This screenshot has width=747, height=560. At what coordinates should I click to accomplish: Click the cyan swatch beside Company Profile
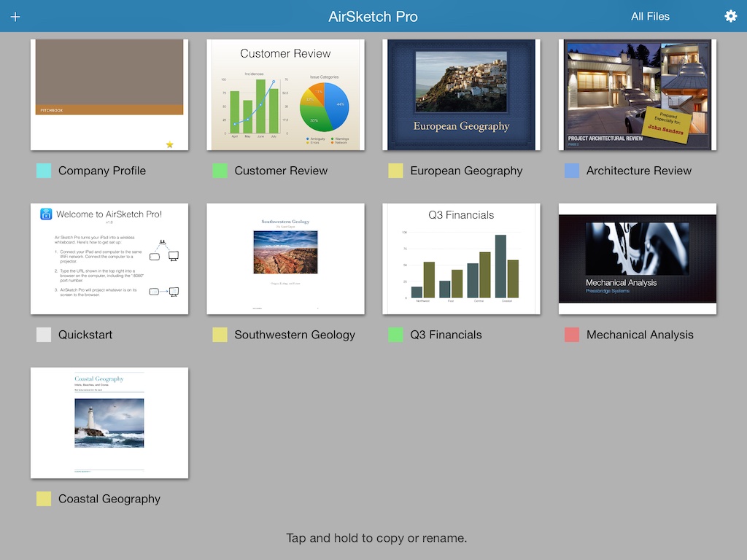[x=44, y=171]
